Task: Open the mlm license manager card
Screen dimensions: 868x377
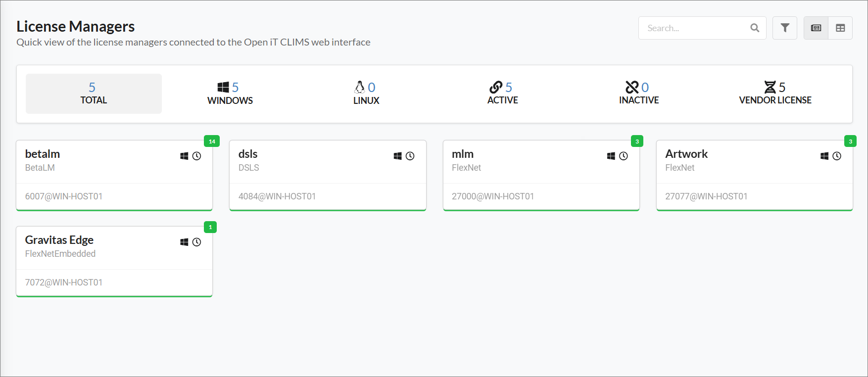Action: pyautogui.click(x=541, y=175)
